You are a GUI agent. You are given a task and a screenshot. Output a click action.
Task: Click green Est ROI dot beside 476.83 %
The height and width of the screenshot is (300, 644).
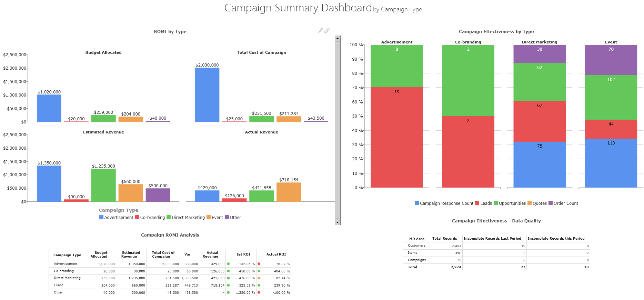228,278
